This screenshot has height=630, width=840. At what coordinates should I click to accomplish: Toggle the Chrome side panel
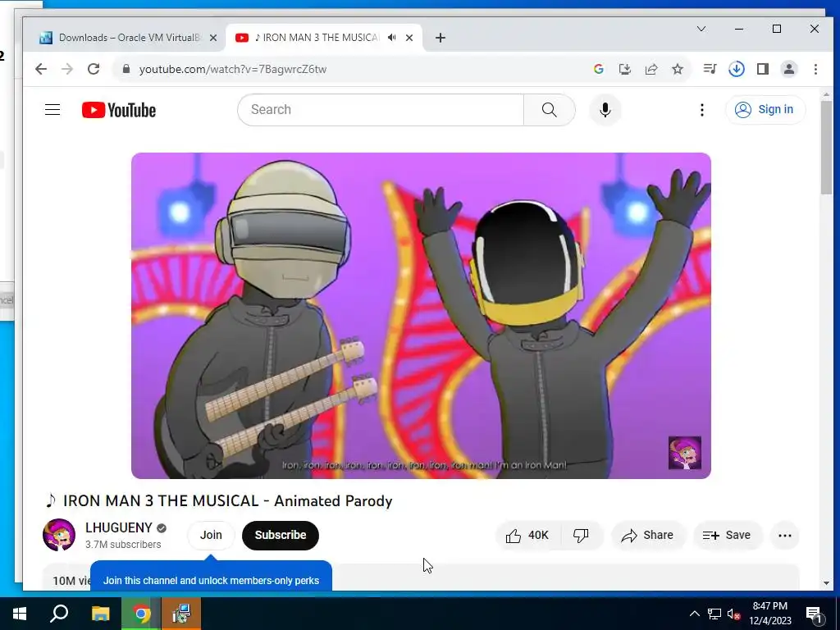click(763, 69)
